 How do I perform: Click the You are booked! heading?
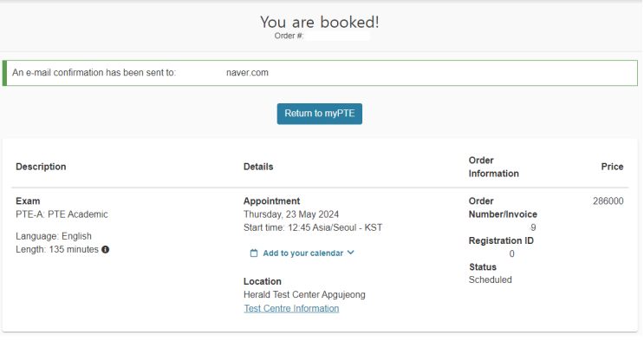(320, 23)
